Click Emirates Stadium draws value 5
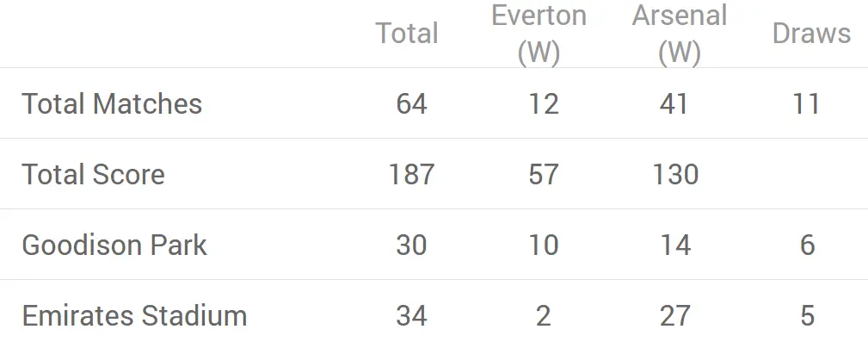Screen dimensions: 868x348 (807, 316)
